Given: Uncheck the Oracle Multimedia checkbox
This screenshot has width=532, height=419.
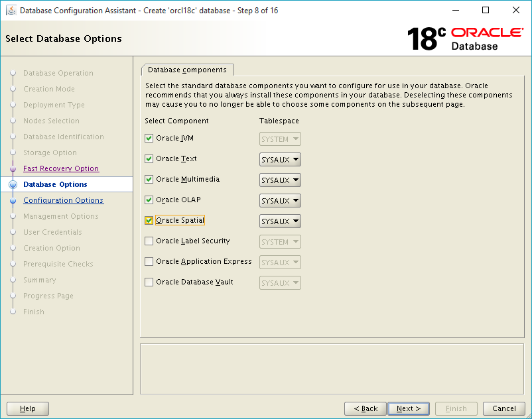Looking at the screenshot, I should tap(149, 179).
